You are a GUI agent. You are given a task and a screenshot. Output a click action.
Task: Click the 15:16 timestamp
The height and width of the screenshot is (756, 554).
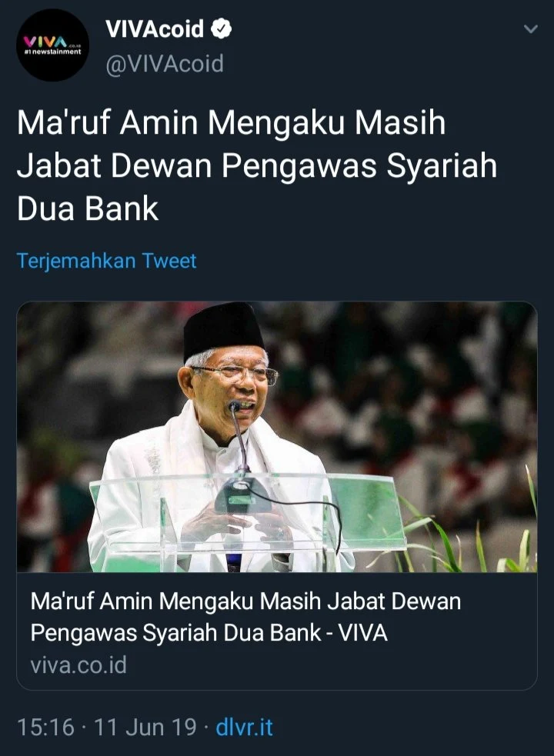point(46,727)
